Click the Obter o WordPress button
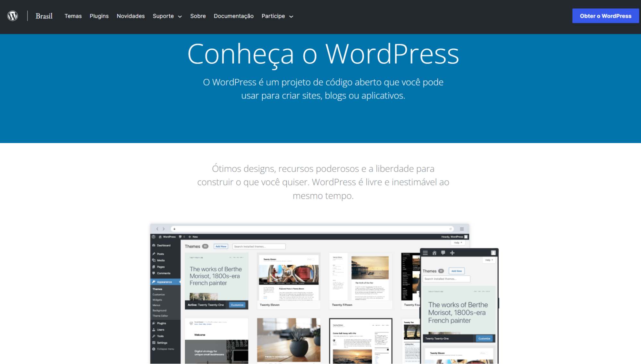Image resolution: width=641 pixels, height=364 pixels. pos(605,16)
